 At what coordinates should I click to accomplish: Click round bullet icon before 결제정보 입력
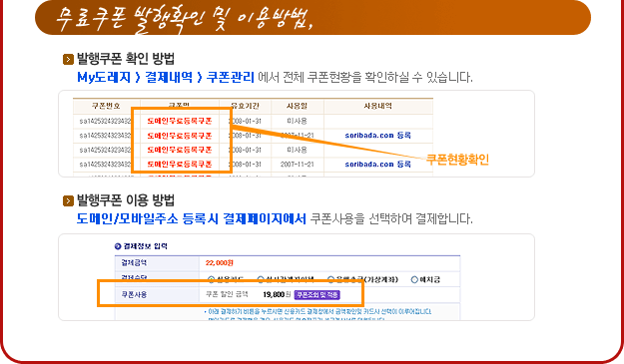point(118,246)
